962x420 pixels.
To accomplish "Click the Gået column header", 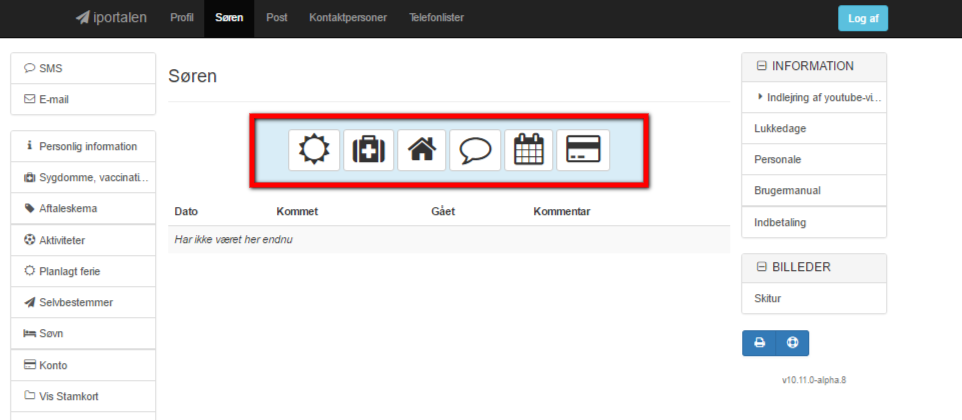I will tap(443, 212).
